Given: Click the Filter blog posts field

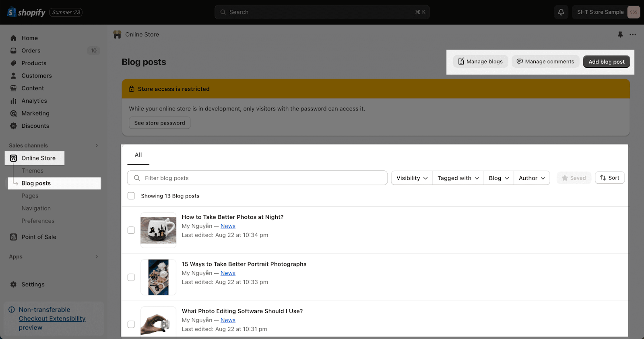Looking at the screenshot, I should 257,178.
